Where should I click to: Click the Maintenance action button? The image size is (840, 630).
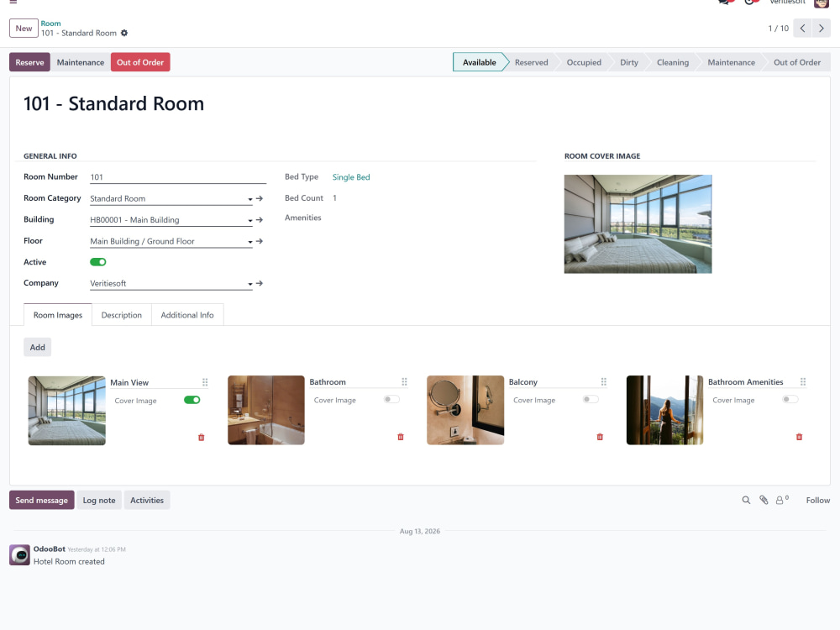(81, 62)
